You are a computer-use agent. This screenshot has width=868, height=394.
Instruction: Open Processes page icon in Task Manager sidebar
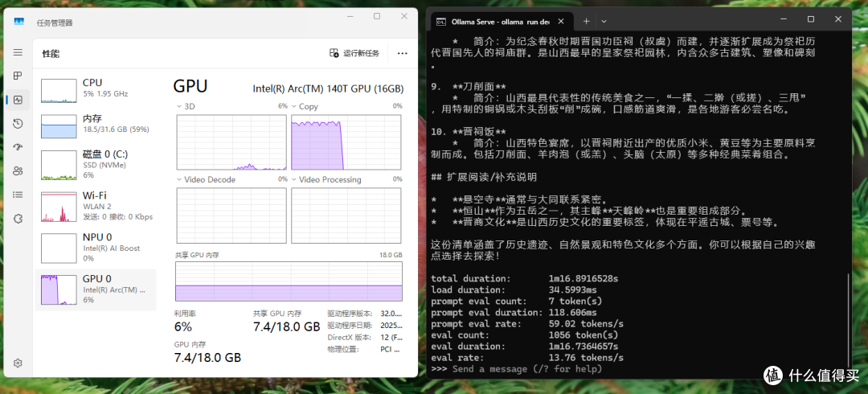tap(18, 76)
